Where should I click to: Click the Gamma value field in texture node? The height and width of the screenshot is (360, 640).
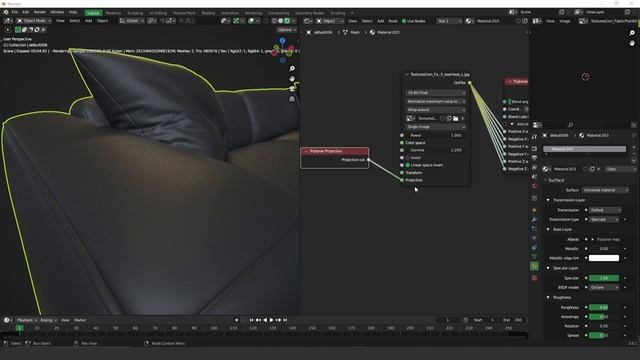[x=436, y=150]
